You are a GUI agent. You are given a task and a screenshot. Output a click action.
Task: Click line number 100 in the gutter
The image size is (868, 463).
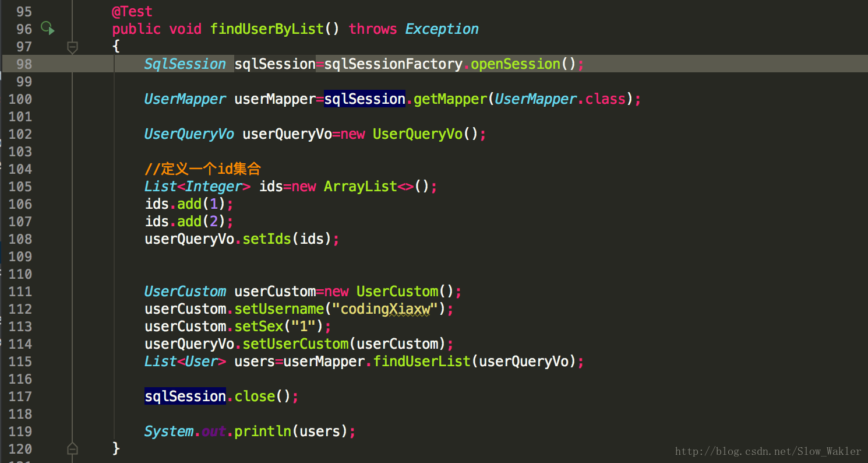20,99
